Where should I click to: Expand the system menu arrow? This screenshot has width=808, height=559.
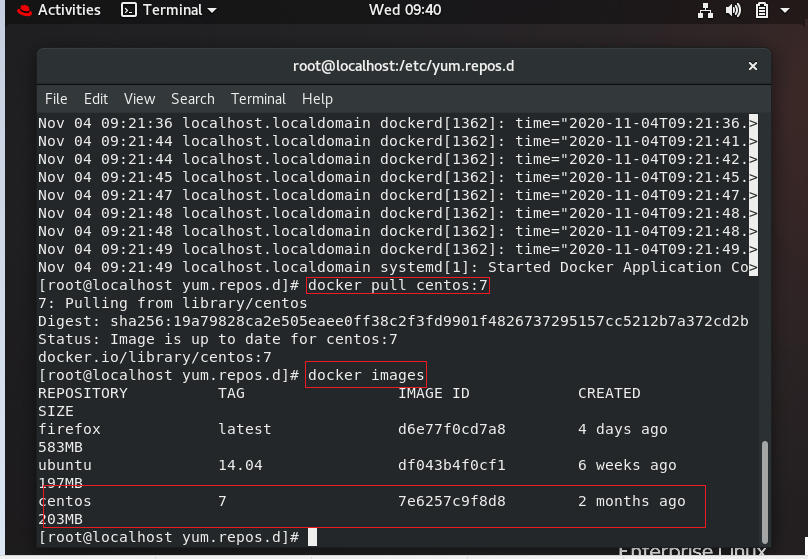point(785,10)
